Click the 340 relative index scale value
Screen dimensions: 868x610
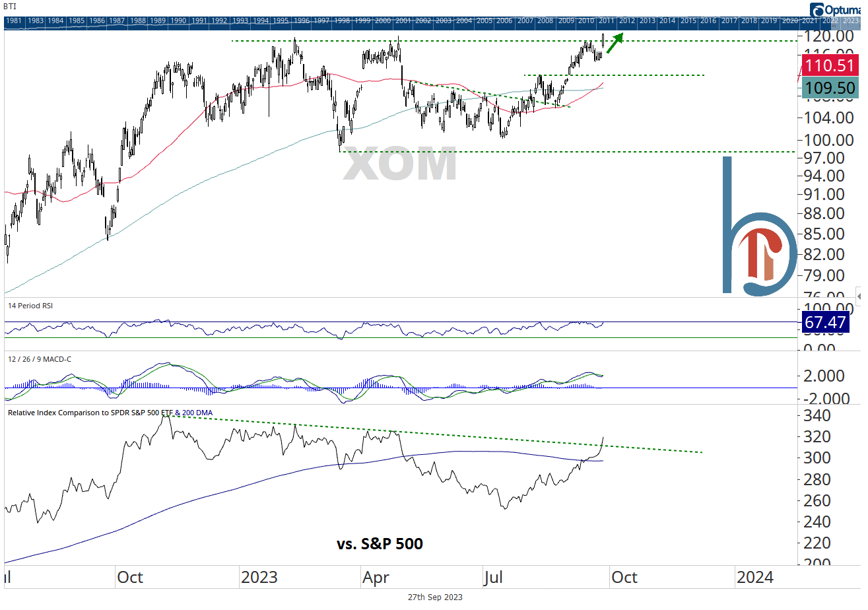tap(816, 416)
